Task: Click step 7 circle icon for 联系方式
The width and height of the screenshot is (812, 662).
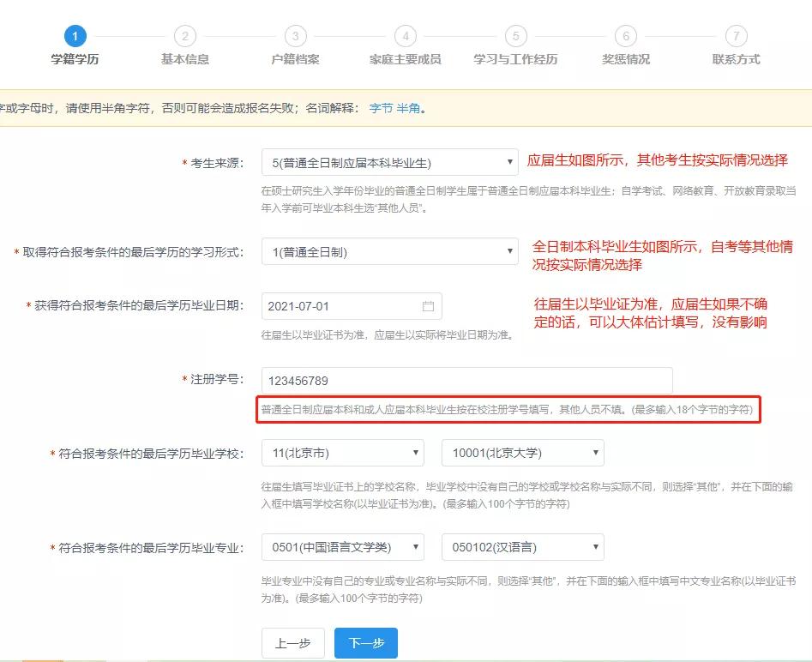Action: tap(735, 36)
